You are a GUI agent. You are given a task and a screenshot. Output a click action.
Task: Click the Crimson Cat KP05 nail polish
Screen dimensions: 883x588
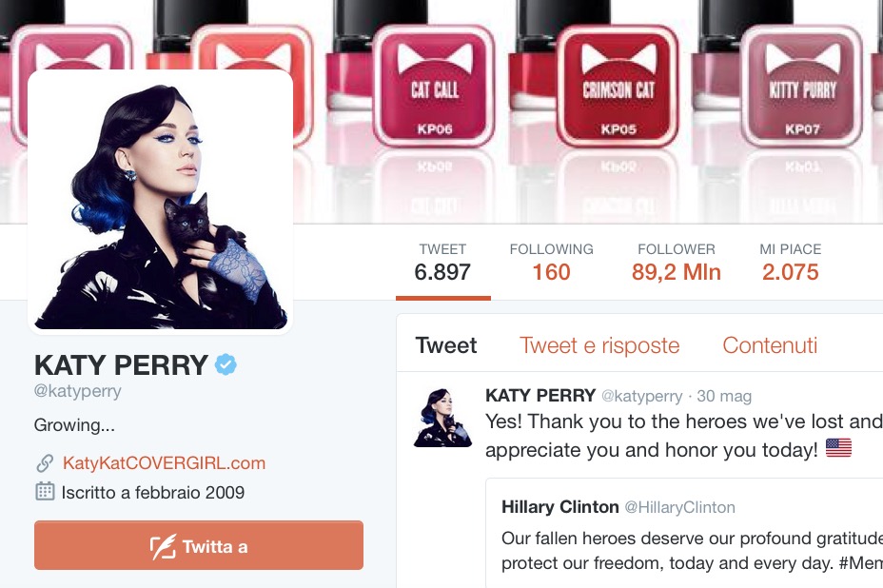(618, 86)
